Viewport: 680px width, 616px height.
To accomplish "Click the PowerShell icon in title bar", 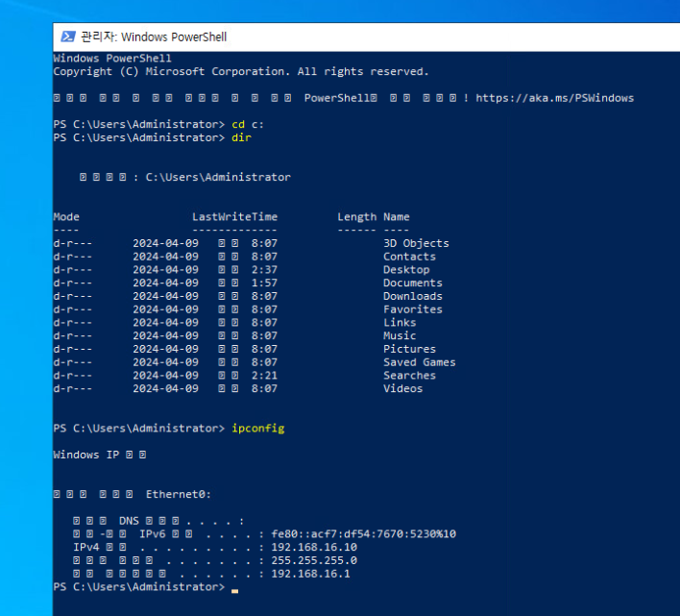I will tap(67, 37).
